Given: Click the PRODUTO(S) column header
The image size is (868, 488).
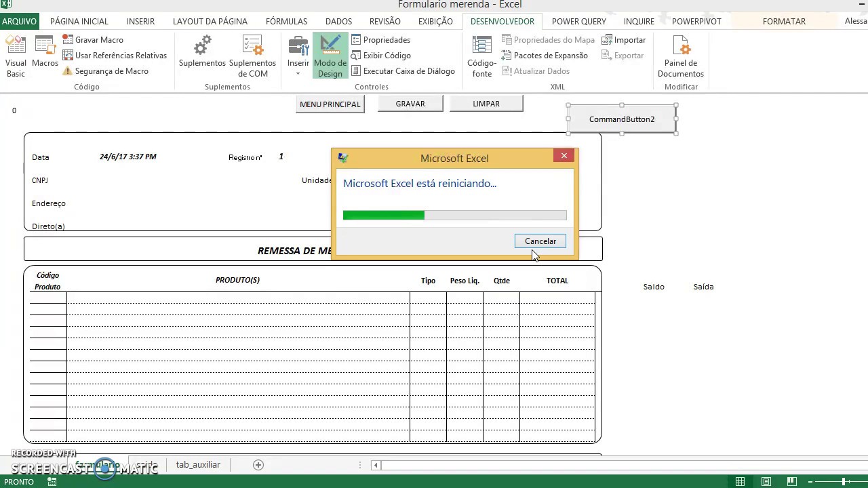Looking at the screenshot, I should (237, 280).
